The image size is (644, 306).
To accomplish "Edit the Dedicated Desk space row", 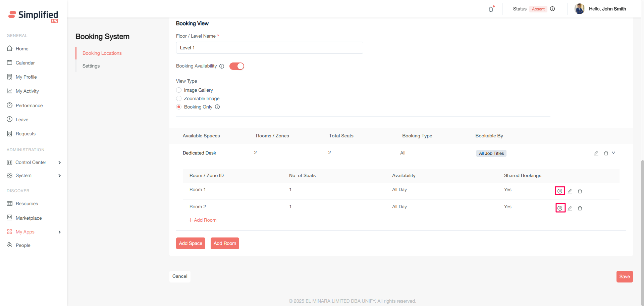I will tap(596, 153).
